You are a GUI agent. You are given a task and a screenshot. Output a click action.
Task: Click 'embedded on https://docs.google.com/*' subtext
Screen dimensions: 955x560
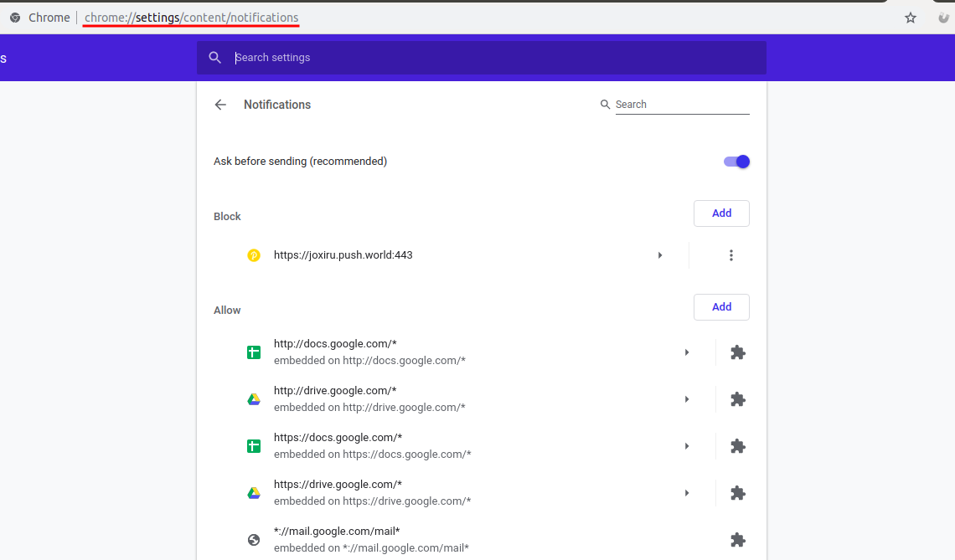tap(372, 454)
